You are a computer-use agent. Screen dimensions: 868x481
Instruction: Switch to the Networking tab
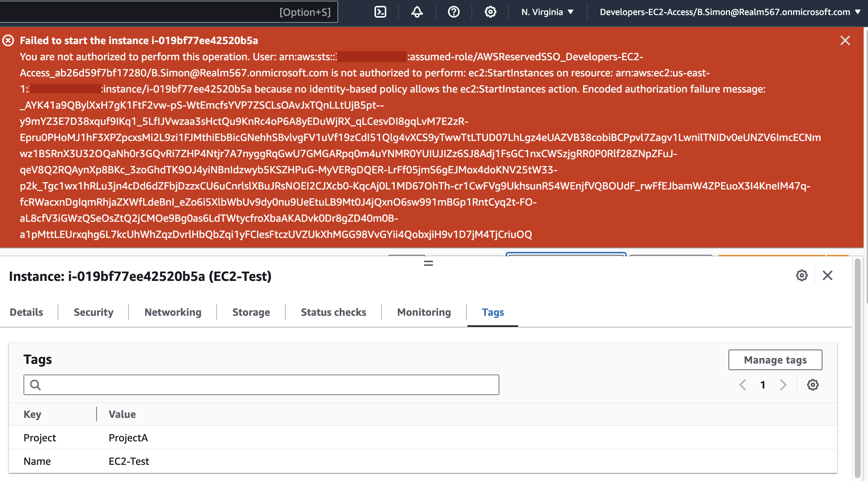(x=173, y=312)
